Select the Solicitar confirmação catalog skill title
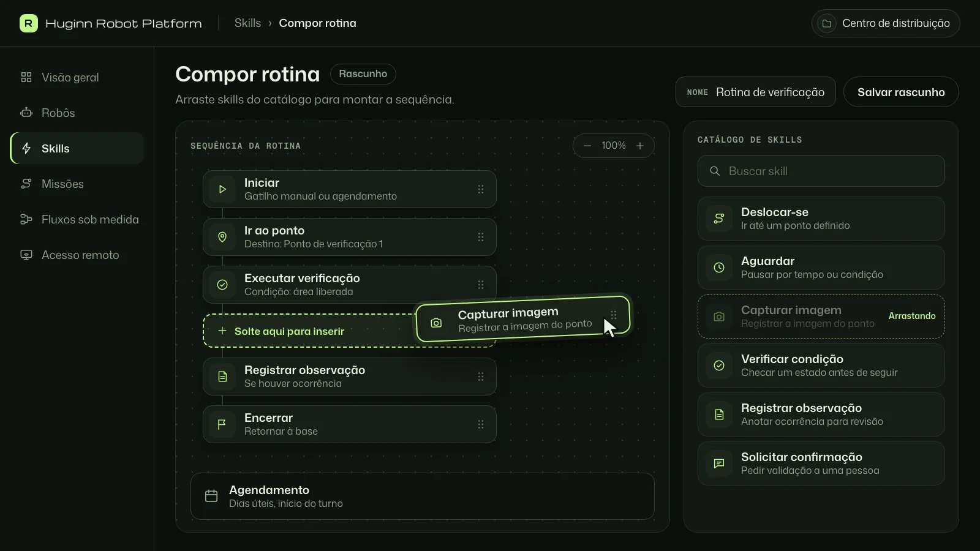Image resolution: width=980 pixels, height=551 pixels. (x=802, y=457)
